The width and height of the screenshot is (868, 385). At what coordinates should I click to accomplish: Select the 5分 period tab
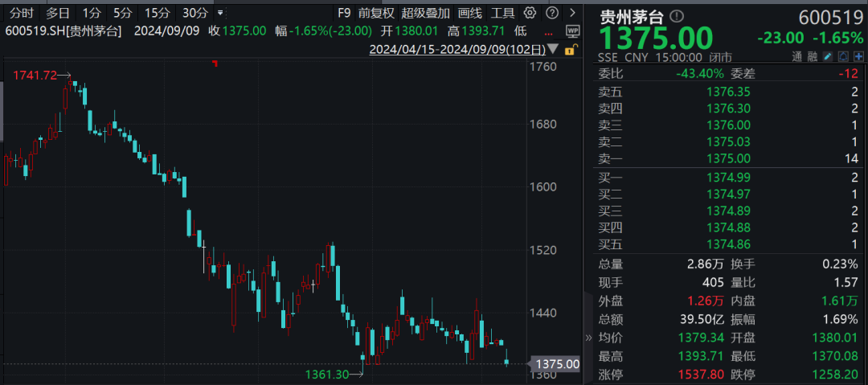click(122, 13)
